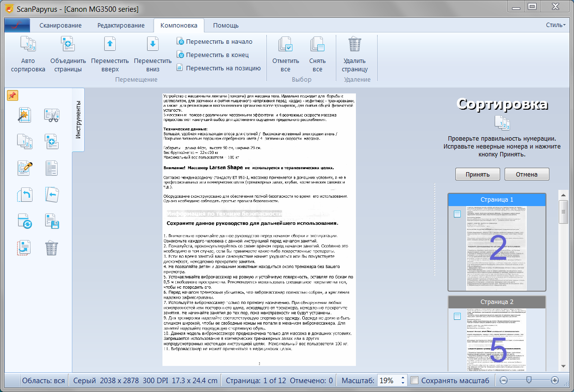
Task: Select all pages with Отметить все
Action: tap(286, 45)
